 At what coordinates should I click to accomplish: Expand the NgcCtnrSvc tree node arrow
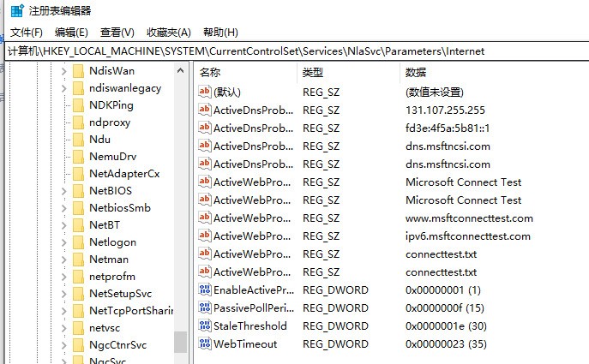pyautogui.click(x=63, y=345)
